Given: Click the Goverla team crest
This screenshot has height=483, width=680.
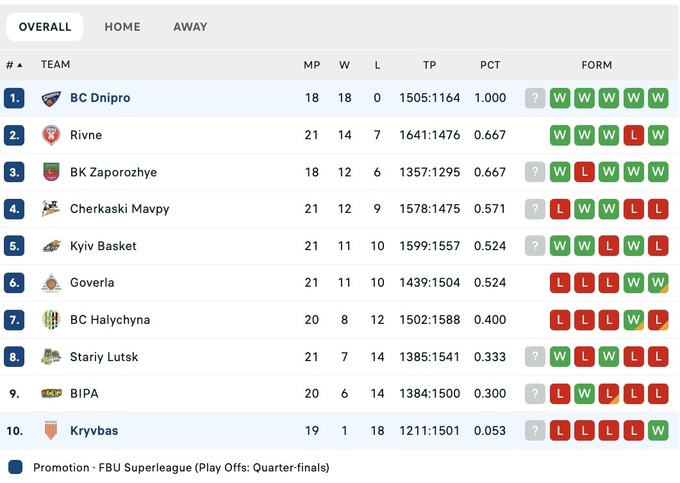Looking at the screenshot, I should coord(51,283).
